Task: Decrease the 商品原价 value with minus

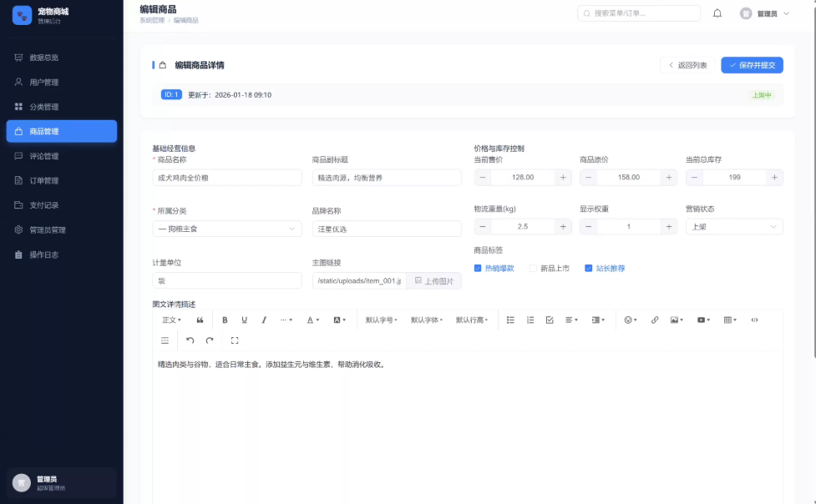Action: pyautogui.click(x=589, y=178)
